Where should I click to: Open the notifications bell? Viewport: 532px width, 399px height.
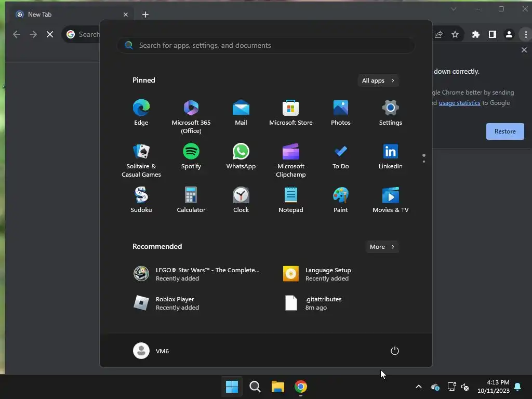coord(518,387)
